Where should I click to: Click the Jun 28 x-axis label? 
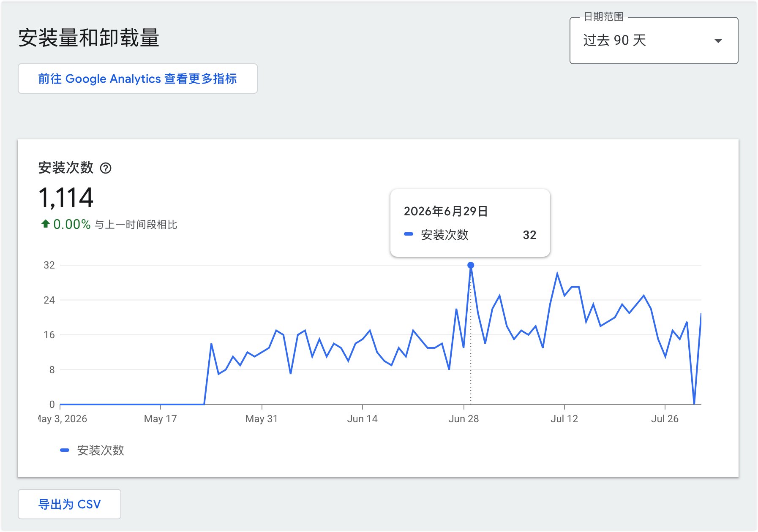464,419
